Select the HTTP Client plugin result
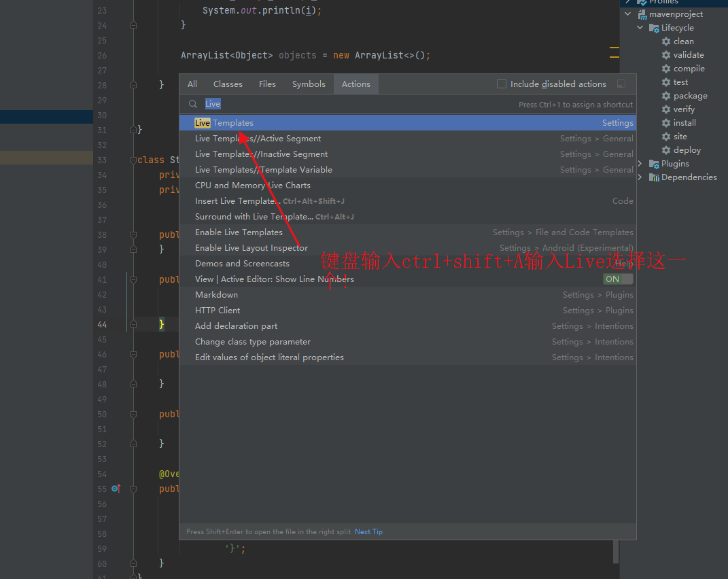This screenshot has height=579, width=728. pyautogui.click(x=408, y=310)
